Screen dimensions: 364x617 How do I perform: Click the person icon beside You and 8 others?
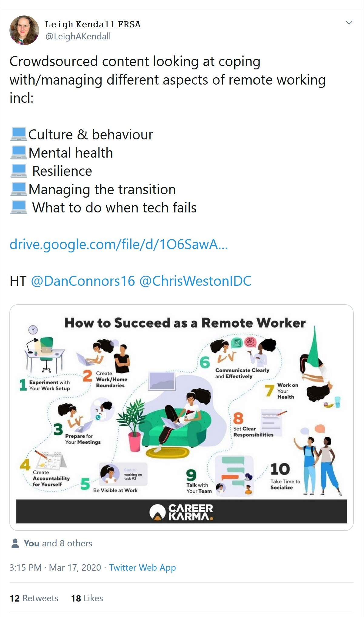(15, 543)
